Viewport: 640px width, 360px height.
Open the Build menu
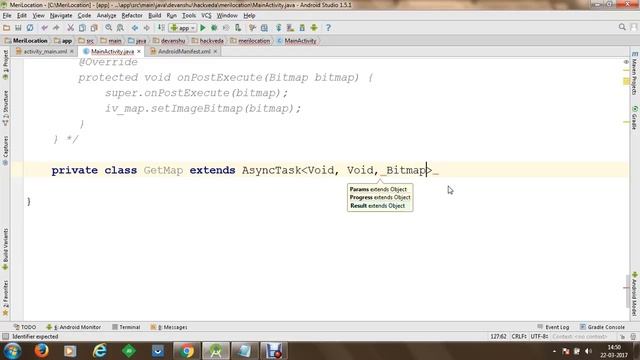154,16
